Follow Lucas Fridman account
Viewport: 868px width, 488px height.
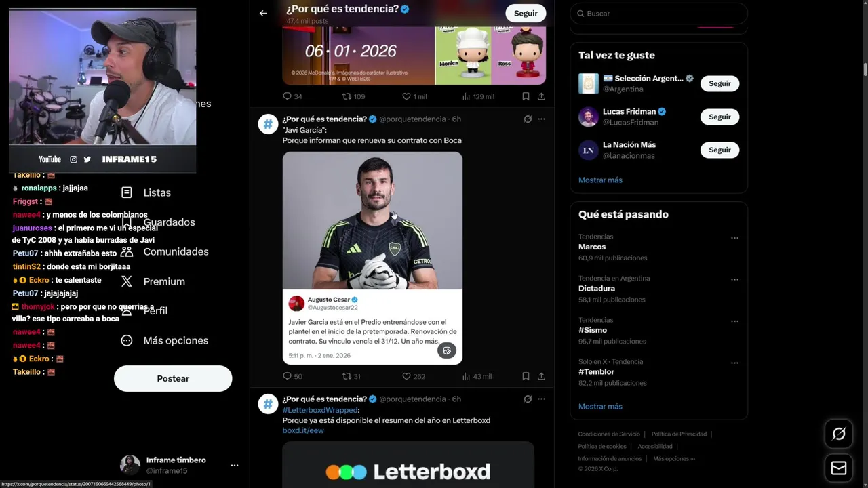(719, 117)
